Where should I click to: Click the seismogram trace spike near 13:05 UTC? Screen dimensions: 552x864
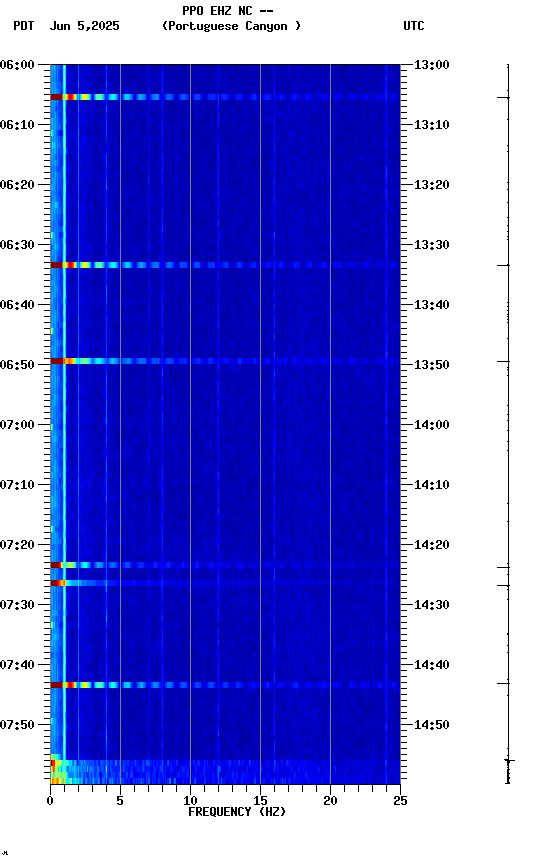[504, 98]
